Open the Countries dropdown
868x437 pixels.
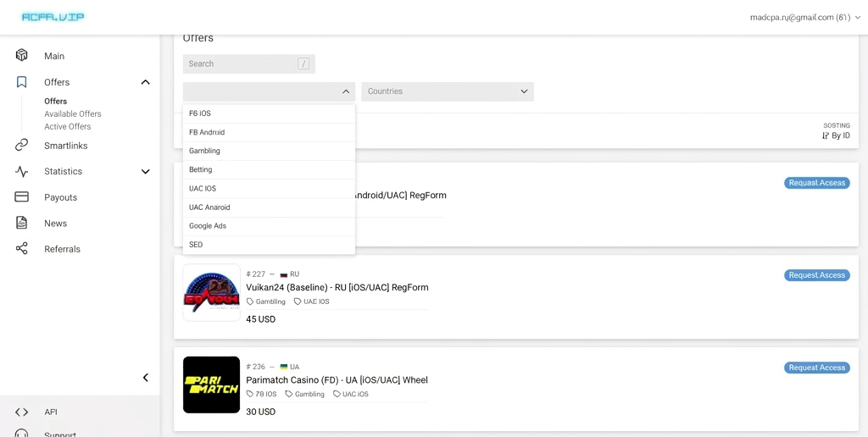[448, 91]
